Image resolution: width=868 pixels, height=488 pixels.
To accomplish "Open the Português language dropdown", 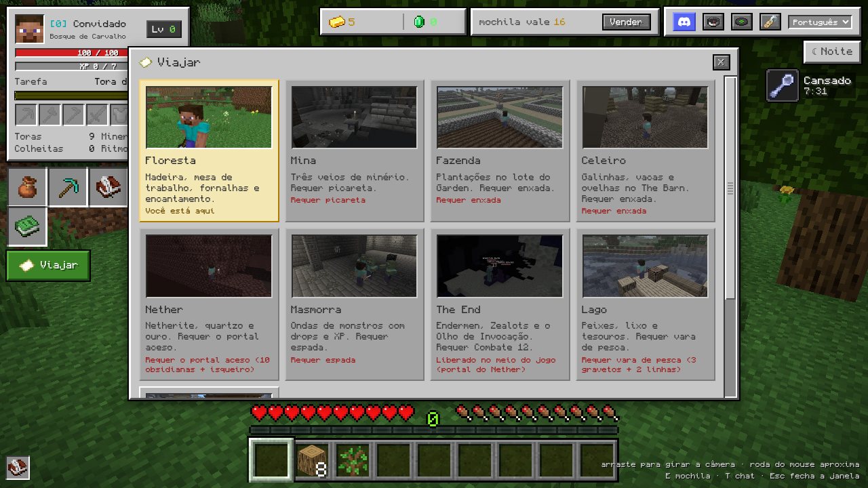I will pos(820,22).
